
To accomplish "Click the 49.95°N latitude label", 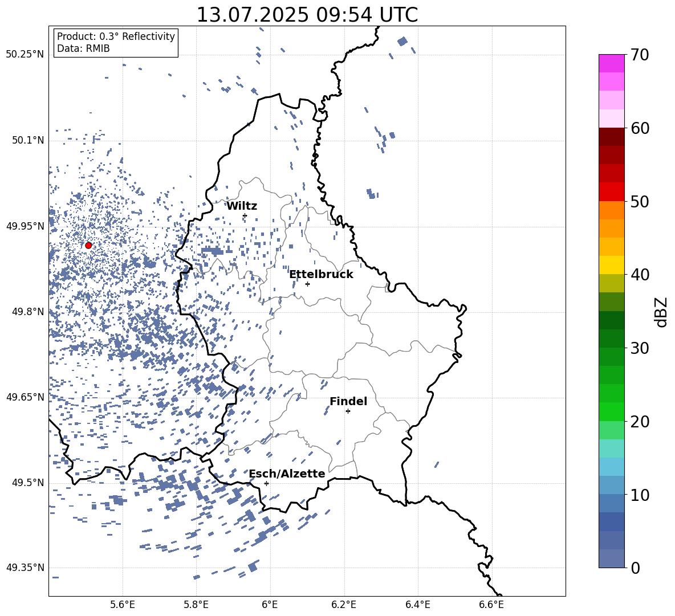I will [25, 226].
